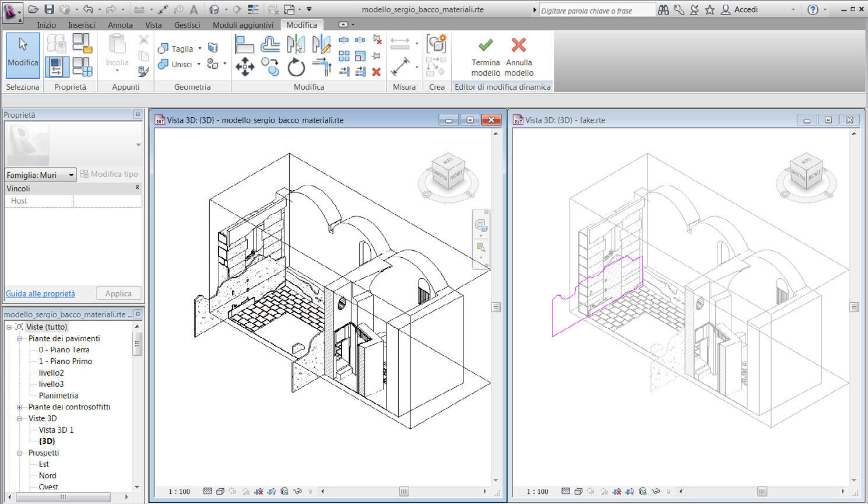The width and height of the screenshot is (868, 504).
Task: Click the Help question mark icon
Action: click(813, 9)
